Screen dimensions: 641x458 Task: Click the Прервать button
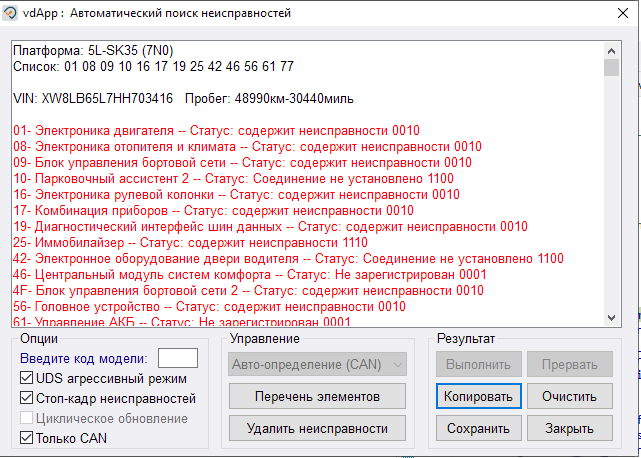click(x=569, y=364)
